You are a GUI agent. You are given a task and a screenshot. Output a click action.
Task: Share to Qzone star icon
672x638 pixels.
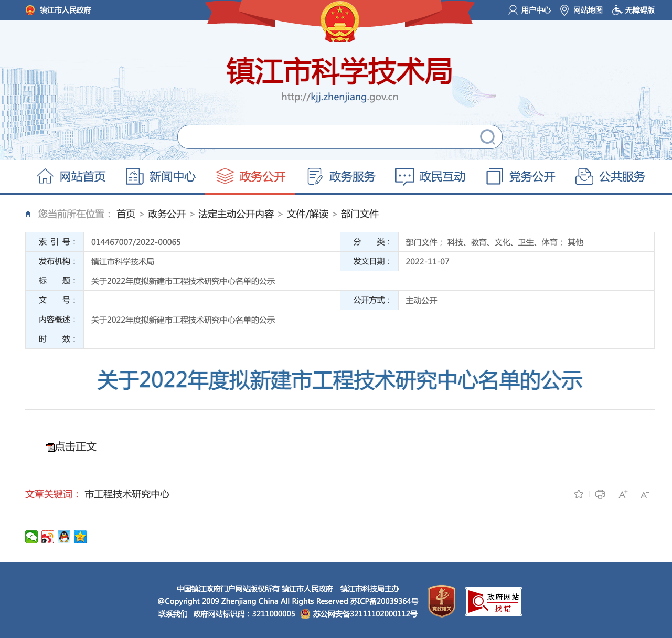(x=80, y=537)
